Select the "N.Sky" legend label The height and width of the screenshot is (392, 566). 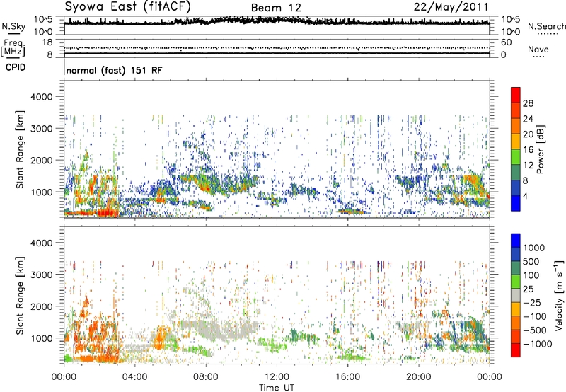(x=13, y=26)
